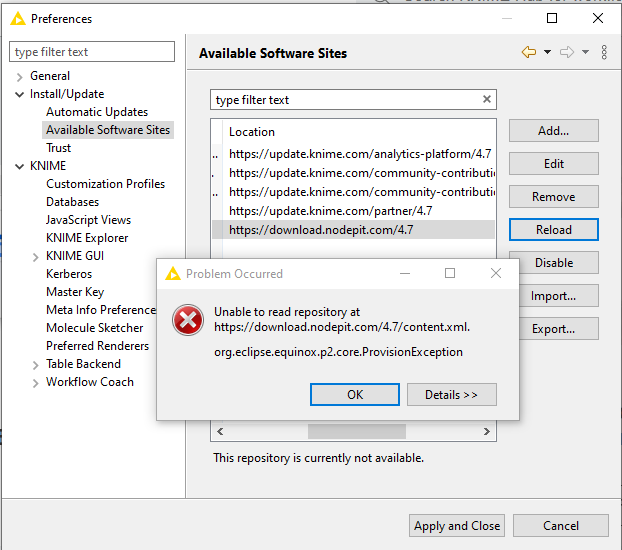
Task: Click the Edit button
Action: (x=553, y=163)
